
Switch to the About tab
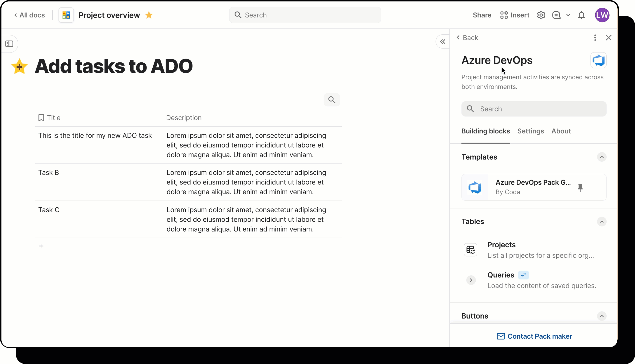point(561,131)
